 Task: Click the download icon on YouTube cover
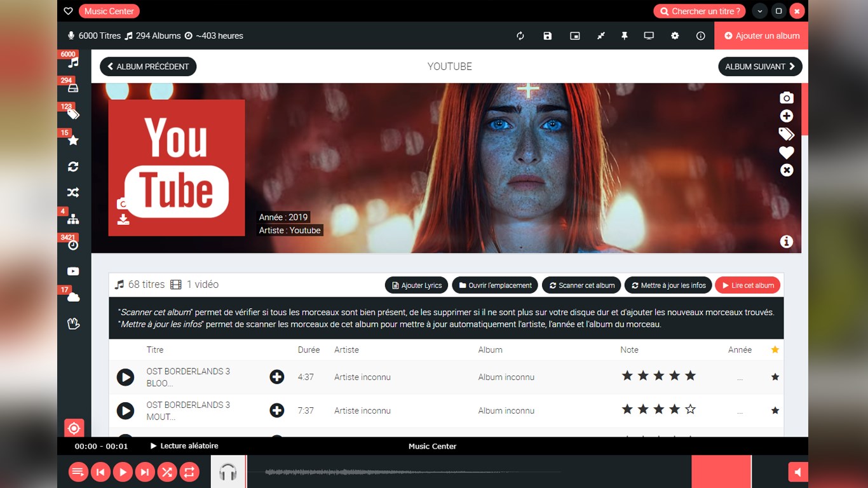pos(123,219)
